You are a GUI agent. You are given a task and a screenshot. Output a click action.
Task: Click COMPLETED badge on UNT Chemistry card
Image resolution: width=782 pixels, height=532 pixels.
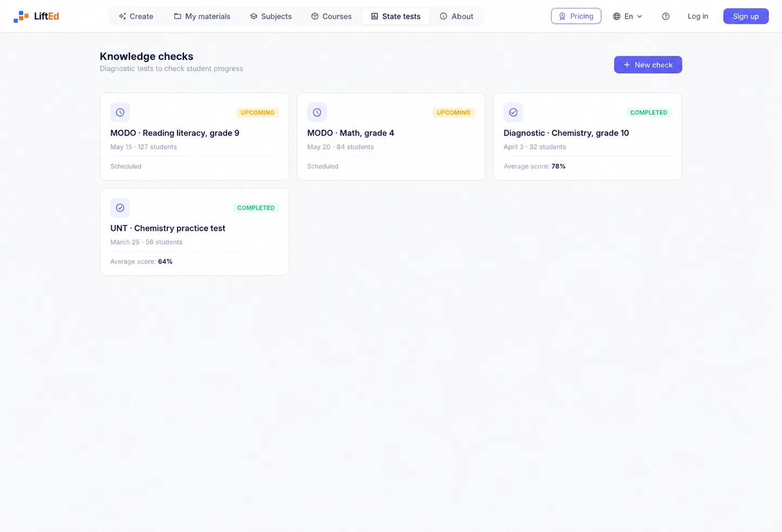pos(256,207)
